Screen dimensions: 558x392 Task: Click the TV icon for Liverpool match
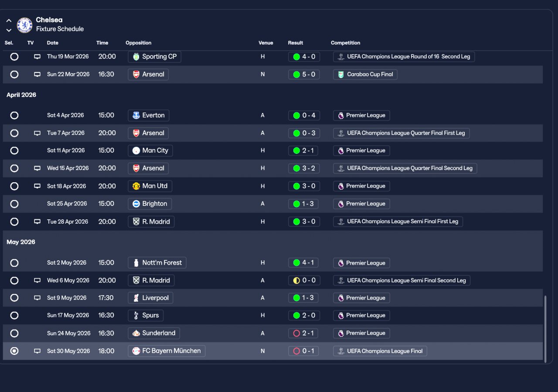point(37,298)
